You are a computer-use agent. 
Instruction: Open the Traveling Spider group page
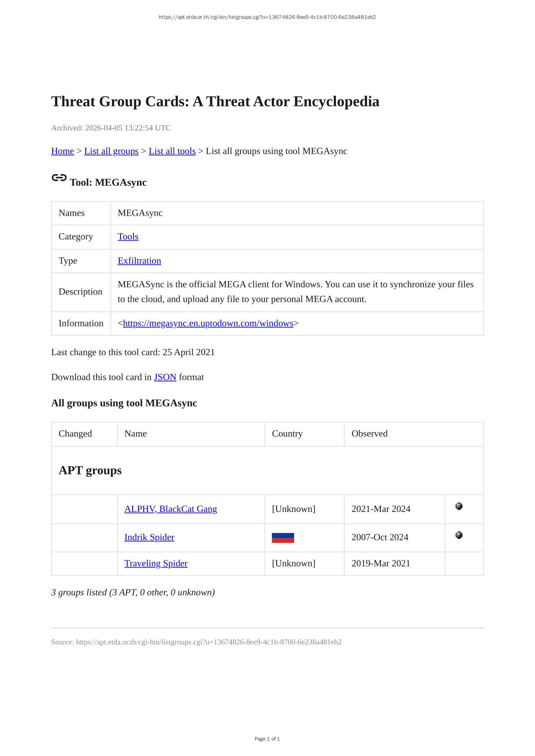[x=156, y=564]
